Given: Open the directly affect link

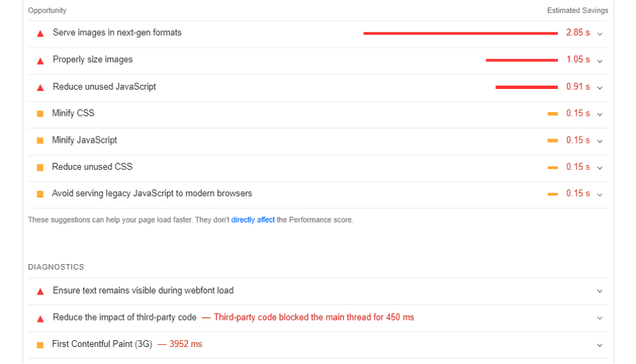Looking at the screenshot, I should (x=253, y=220).
